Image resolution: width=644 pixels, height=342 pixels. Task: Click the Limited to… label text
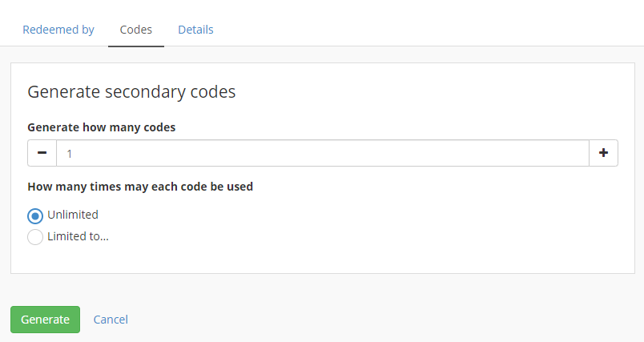78,236
